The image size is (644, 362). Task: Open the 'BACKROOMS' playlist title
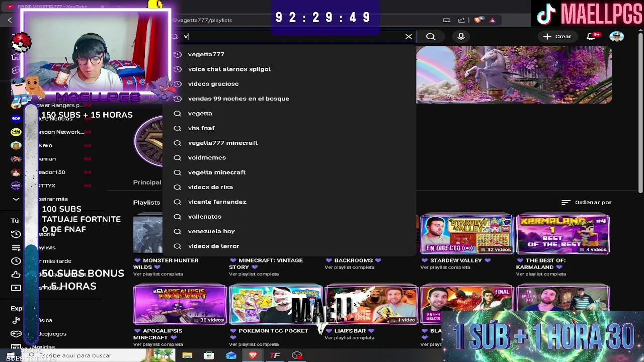coord(354,260)
